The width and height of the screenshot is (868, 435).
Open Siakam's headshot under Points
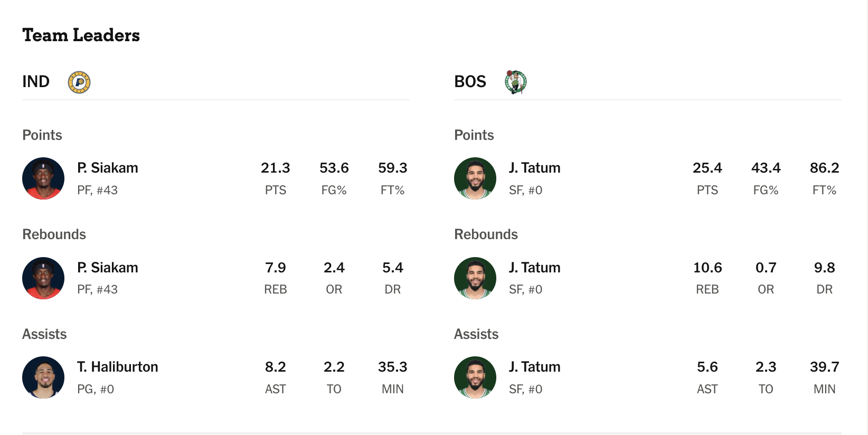43,178
